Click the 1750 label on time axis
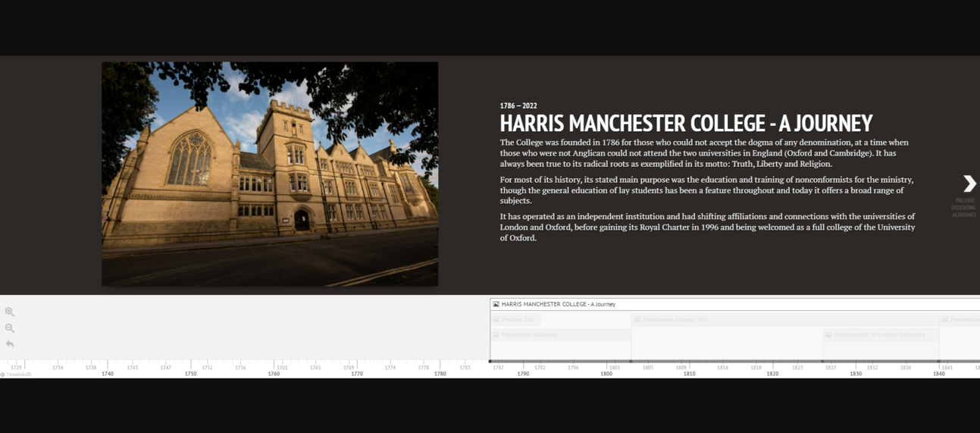Screen dimensions: 980x433 (190, 374)
